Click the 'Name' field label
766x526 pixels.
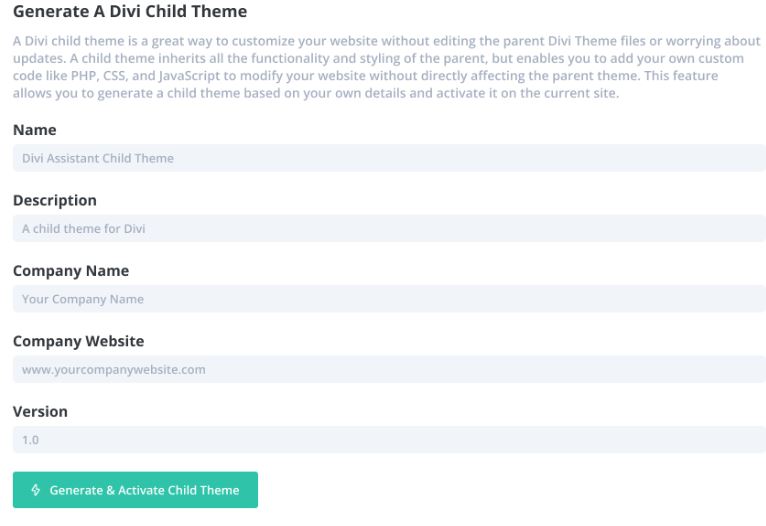point(35,130)
